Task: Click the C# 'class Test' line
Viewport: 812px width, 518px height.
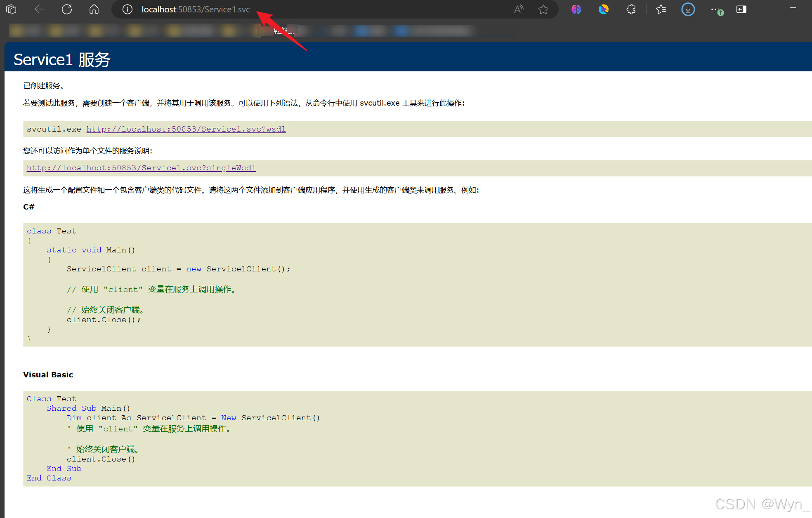Action: (x=52, y=231)
